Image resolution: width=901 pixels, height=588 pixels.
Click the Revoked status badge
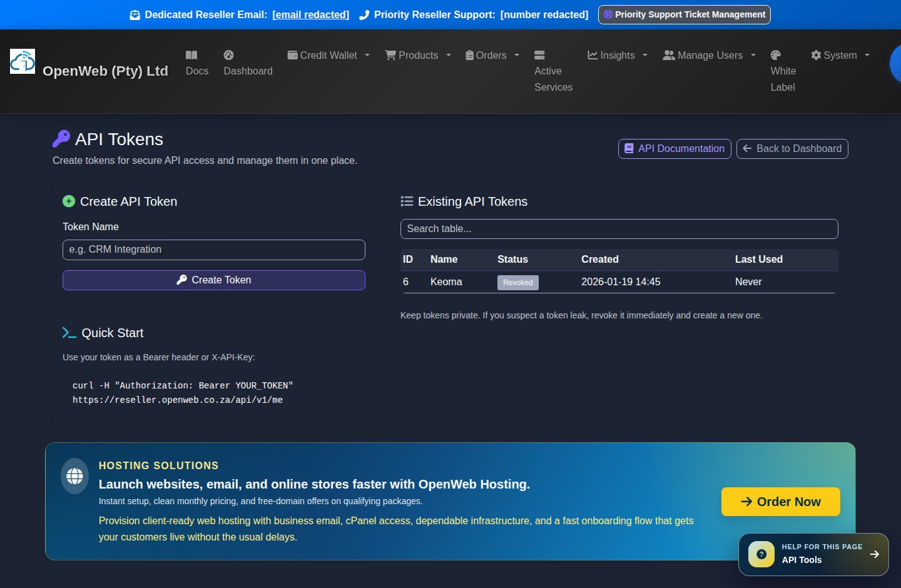pyautogui.click(x=518, y=283)
